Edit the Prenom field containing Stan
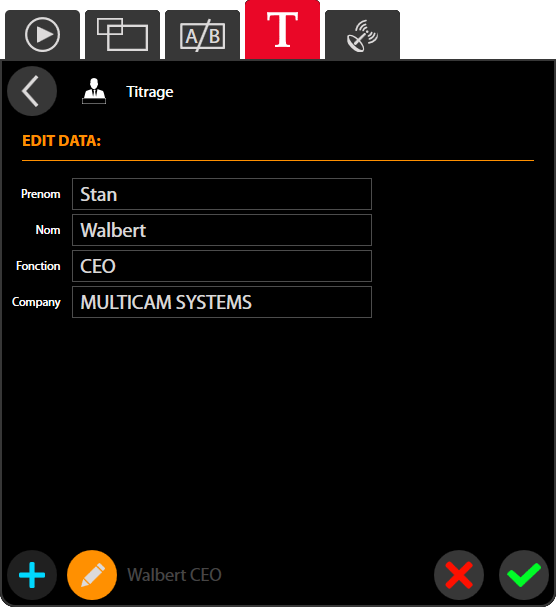556x607 pixels. click(222, 194)
